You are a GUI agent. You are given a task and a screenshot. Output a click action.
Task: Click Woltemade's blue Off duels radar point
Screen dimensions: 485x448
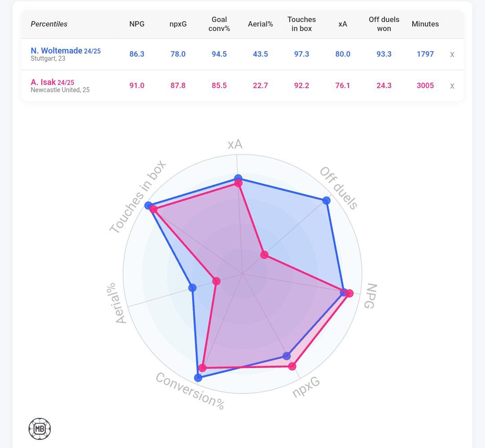(x=326, y=200)
